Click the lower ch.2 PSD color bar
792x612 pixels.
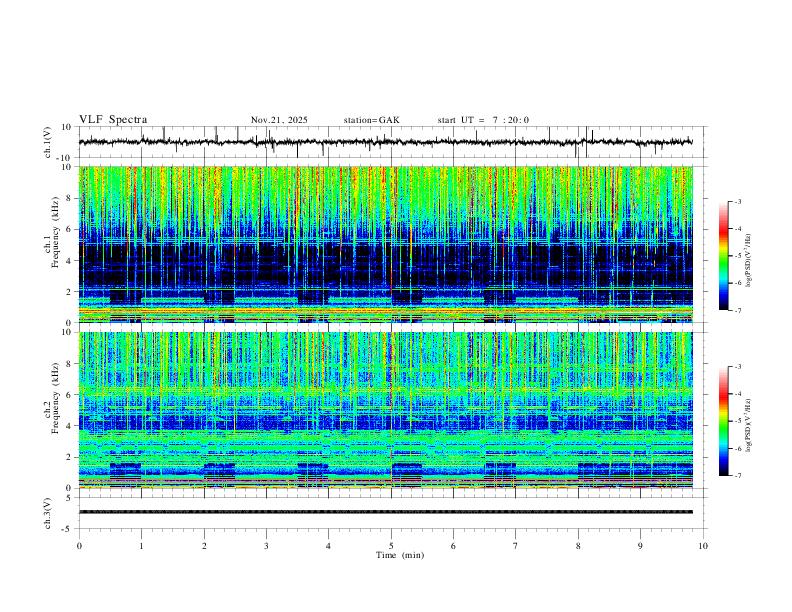click(x=723, y=421)
